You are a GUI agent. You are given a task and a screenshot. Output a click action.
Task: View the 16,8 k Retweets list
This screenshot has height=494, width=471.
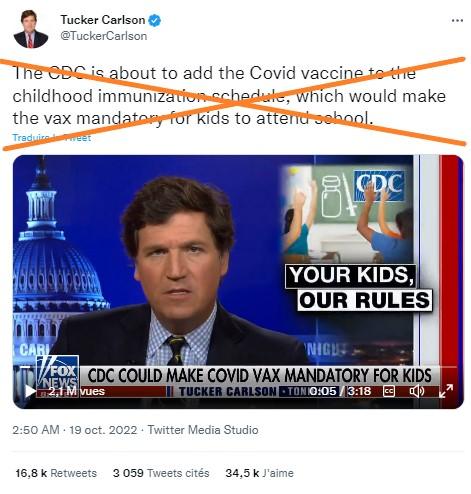pos(56,473)
